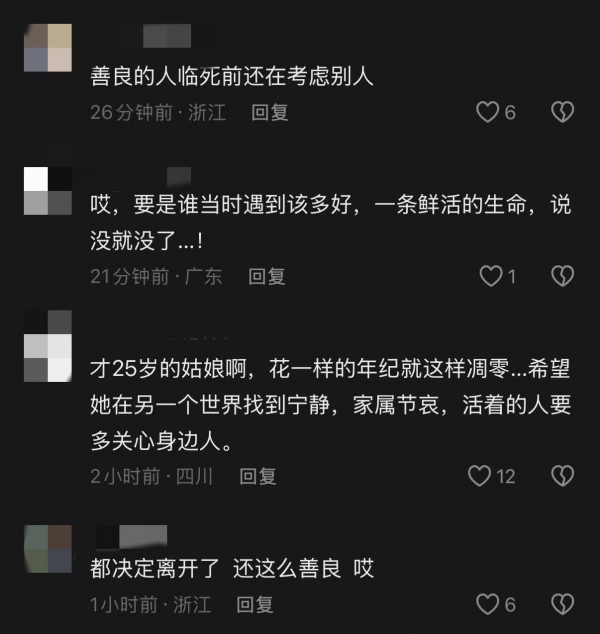Open avatar of the 广东 commenter
Image resolution: width=600 pixels, height=634 pixels.
click(48, 191)
